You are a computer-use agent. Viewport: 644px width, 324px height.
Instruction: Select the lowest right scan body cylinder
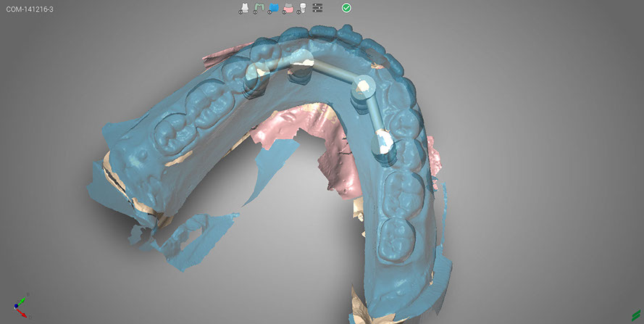[x=383, y=141]
